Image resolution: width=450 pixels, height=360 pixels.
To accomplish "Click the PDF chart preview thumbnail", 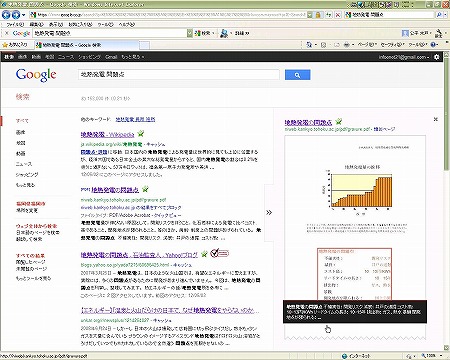I will coord(355,237).
